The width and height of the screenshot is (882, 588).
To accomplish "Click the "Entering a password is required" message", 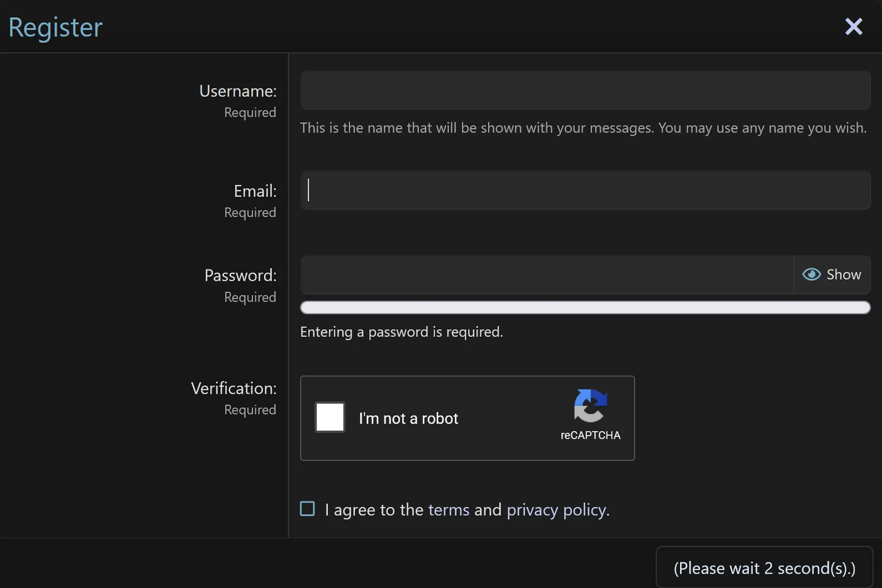I will click(401, 332).
